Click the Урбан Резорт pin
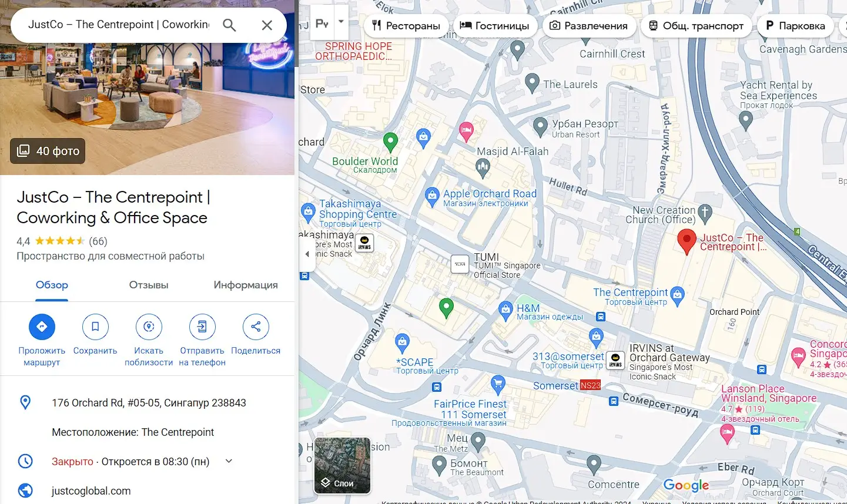The width and height of the screenshot is (847, 504). [540, 126]
